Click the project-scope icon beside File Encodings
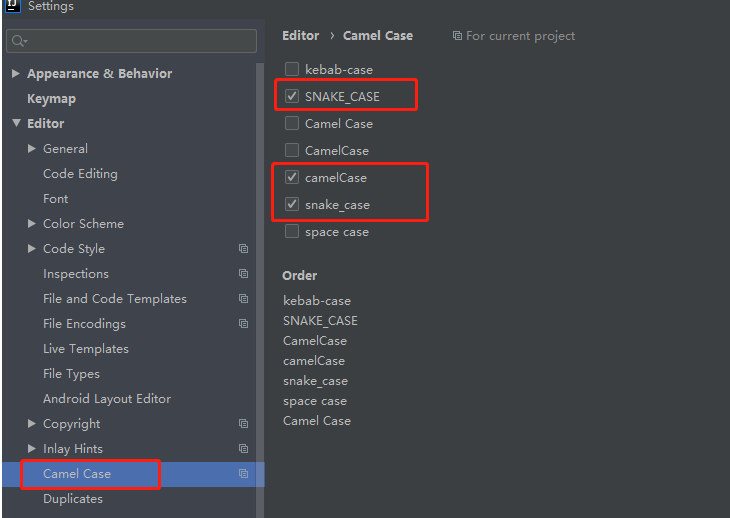 pyautogui.click(x=243, y=323)
